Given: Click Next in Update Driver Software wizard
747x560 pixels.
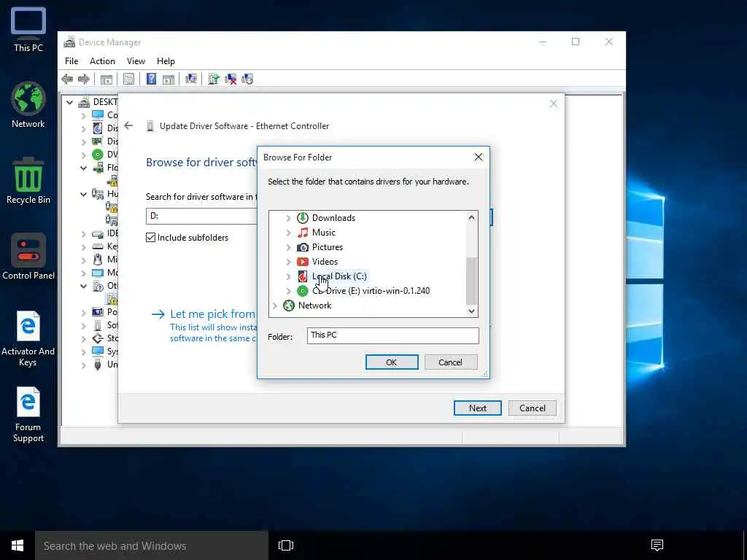Looking at the screenshot, I should pyautogui.click(x=477, y=408).
